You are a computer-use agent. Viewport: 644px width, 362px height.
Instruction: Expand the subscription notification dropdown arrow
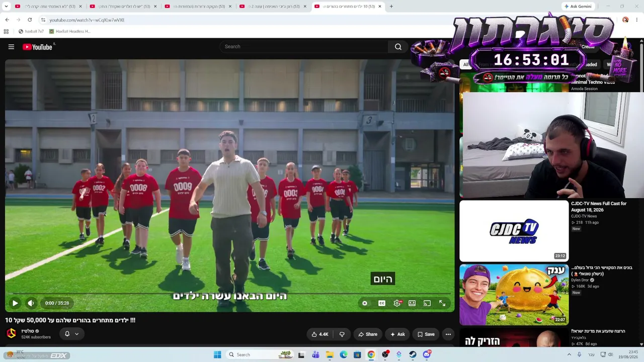(76, 334)
